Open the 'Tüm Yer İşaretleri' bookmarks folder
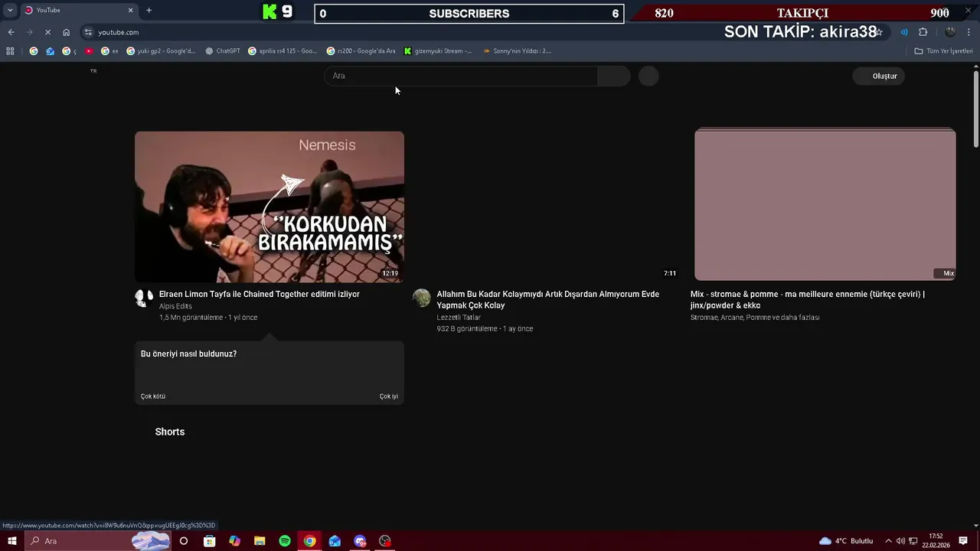 click(x=943, y=51)
